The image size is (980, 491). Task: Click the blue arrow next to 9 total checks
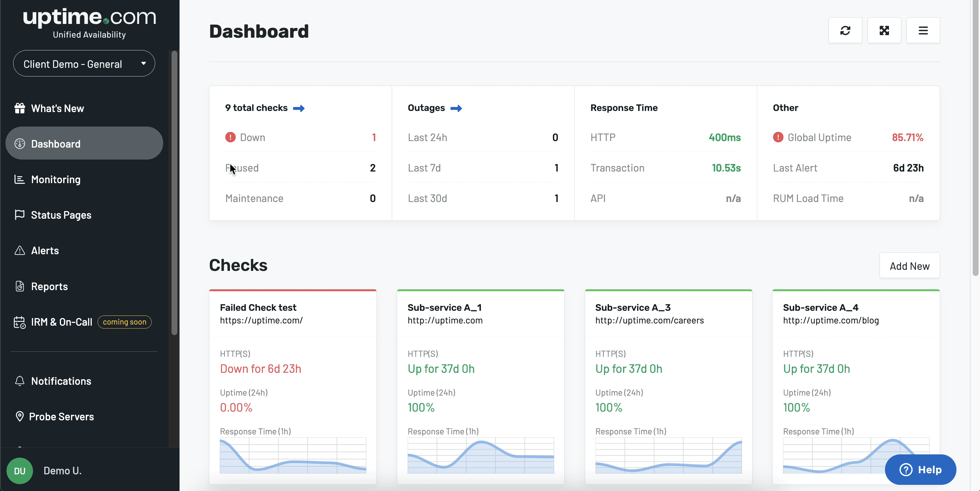point(298,108)
